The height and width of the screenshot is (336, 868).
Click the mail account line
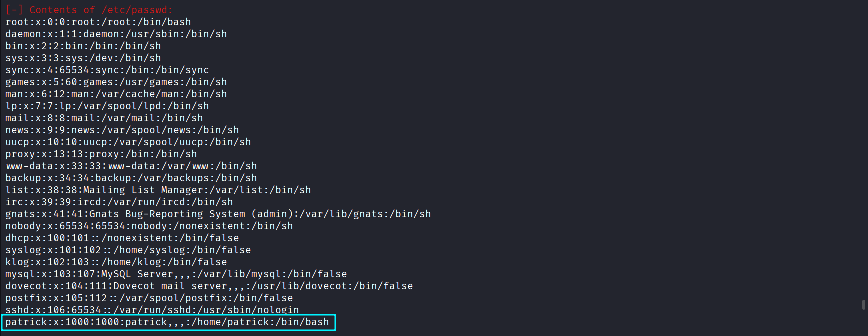(x=104, y=118)
